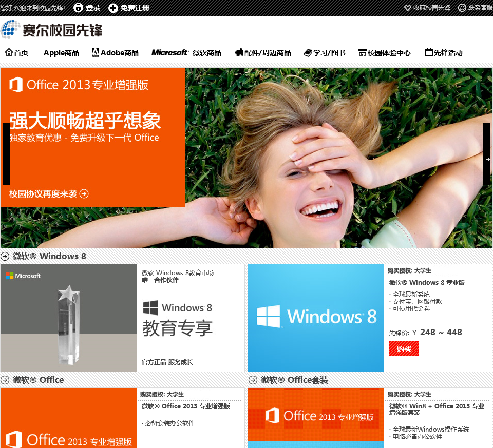Click the Microsoft four-color logo on the trophy image

click(x=10, y=276)
